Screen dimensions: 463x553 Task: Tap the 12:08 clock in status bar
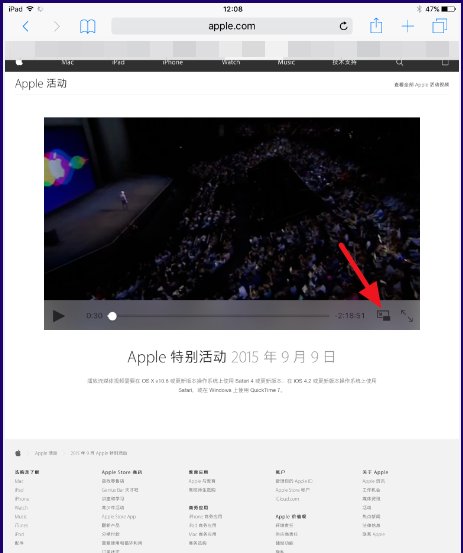pyautogui.click(x=233, y=9)
